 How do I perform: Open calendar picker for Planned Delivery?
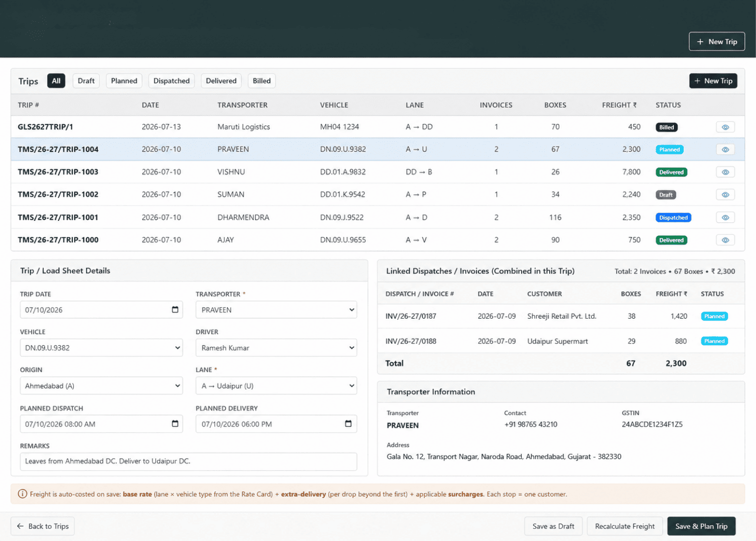[348, 423]
